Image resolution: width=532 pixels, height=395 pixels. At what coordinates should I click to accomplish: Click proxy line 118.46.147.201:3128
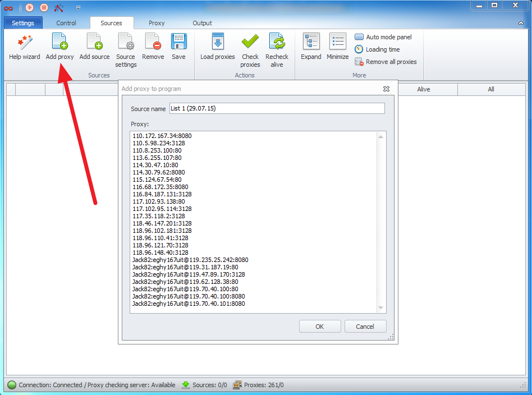(162, 223)
